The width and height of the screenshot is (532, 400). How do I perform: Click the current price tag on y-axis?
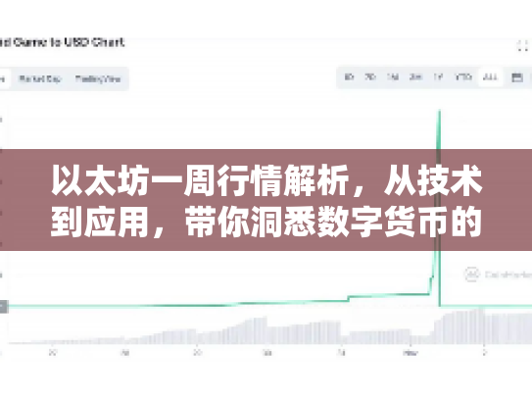(x=3, y=307)
